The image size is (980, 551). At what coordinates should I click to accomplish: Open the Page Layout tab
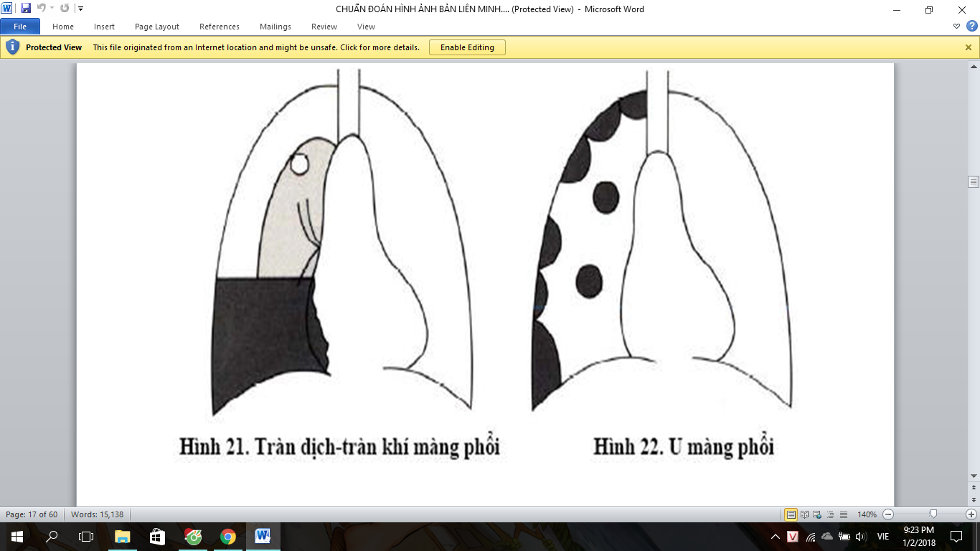click(157, 27)
